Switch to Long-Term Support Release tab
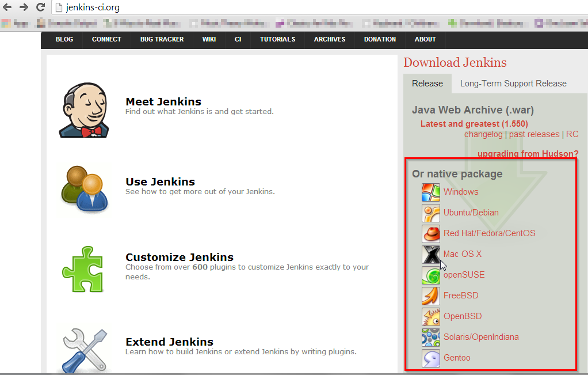Image resolution: width=588 pixels, height=375 pixels. pos(513,84)
